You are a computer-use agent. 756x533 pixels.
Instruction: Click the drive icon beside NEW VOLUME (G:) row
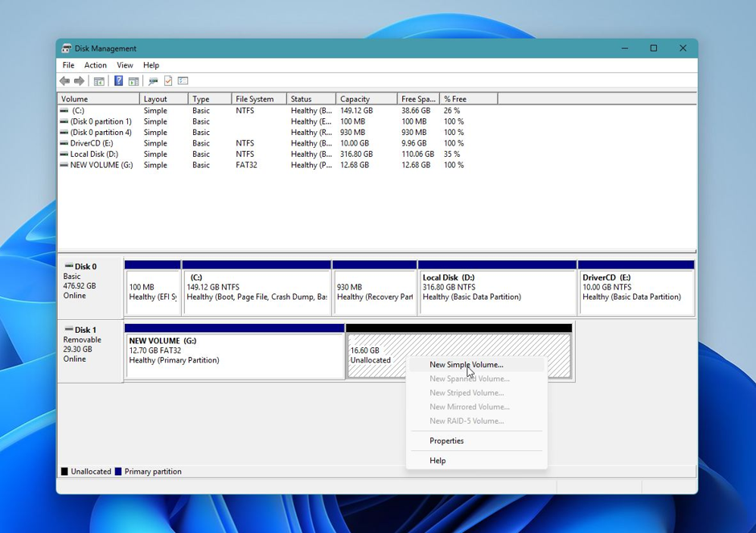(64, 165)
